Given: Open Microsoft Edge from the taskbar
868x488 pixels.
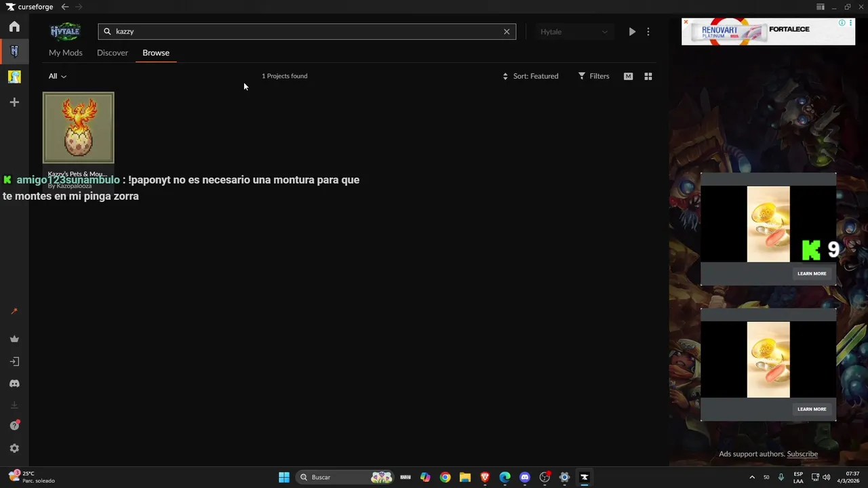Looking at the screenshot, I should click(505, 477).
